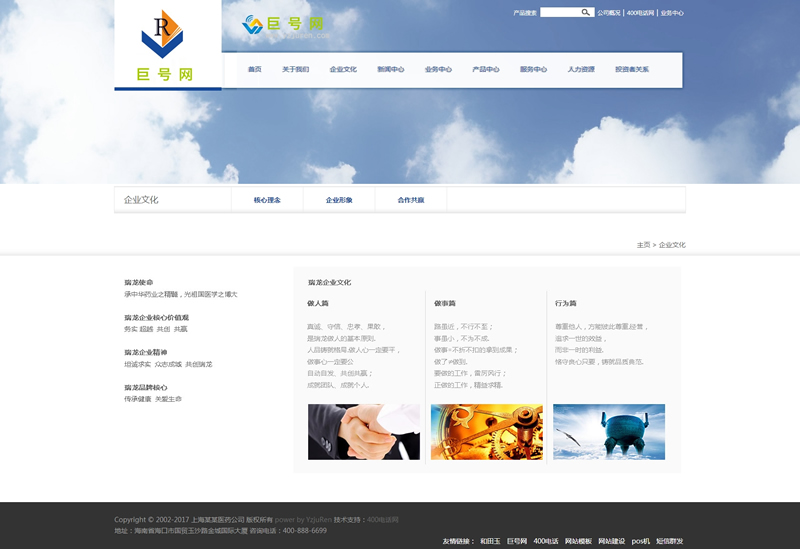Click the 巨号网 header brand logo
Image resolution: width=800 pixels, height=549 pixels.
[283, 25]
